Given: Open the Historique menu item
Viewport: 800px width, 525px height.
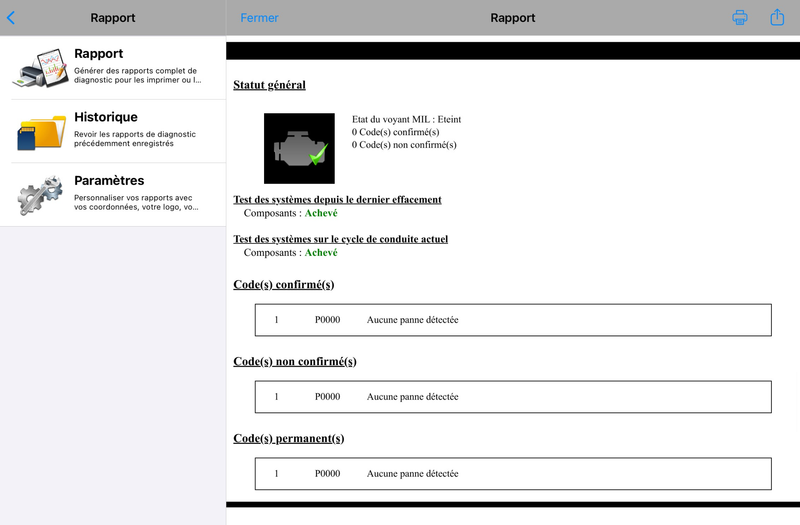Looking at the screenshot, I should [137, 131].
